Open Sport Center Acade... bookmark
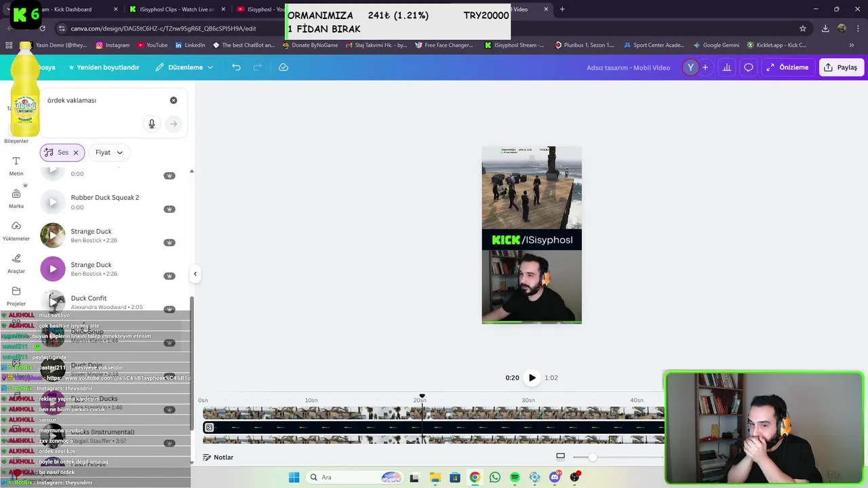This screenshot has height=488, width=868. pyautogui.click(x=654, y=45)
